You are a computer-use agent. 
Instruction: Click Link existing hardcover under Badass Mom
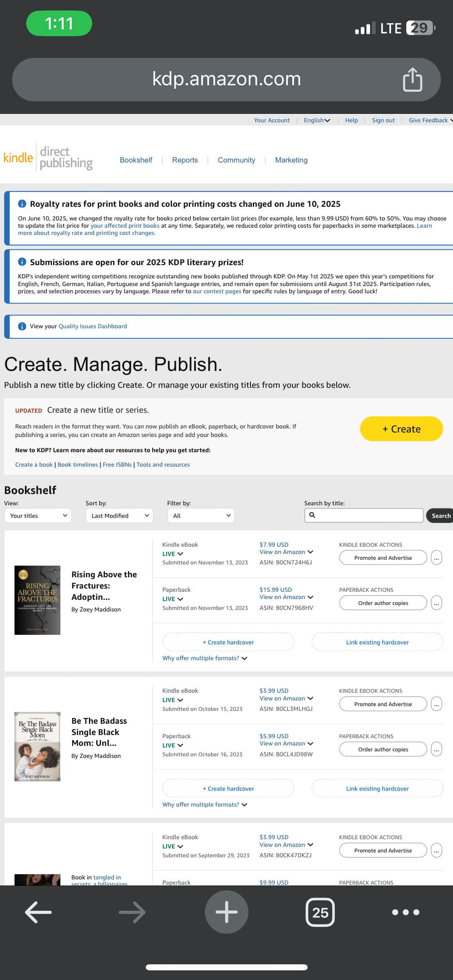coord(377,789)
